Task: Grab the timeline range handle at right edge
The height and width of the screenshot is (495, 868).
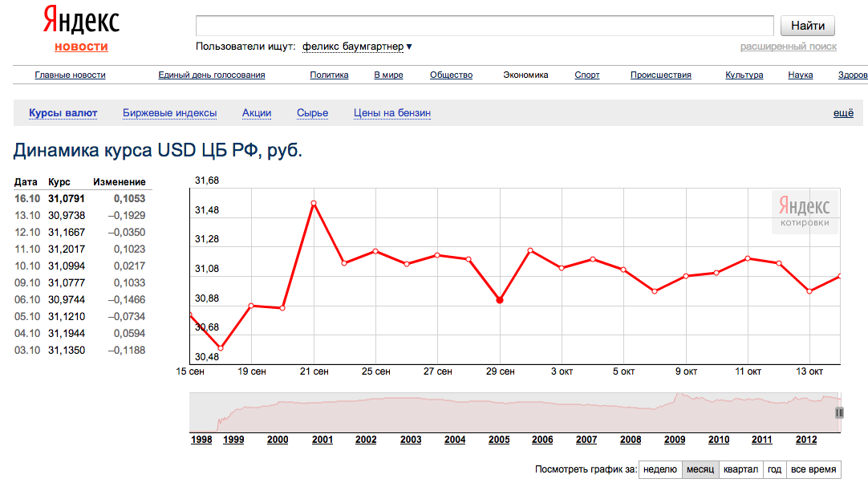Action: tap(839, 412)
